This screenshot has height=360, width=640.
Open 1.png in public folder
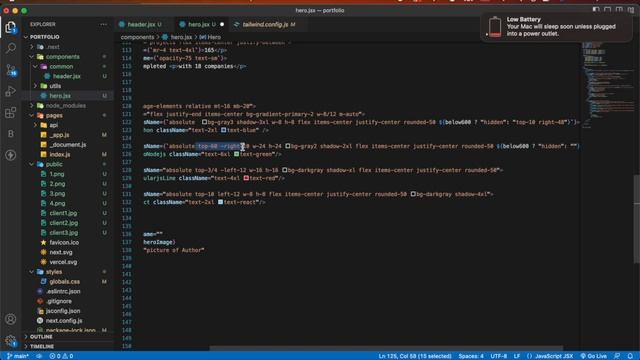[x=57, y=174]
